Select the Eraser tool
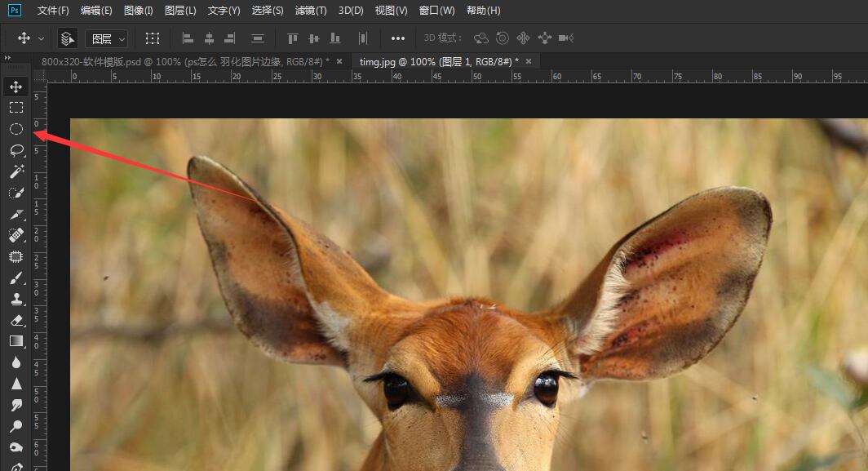This screenshot has height=471, width=868. pos(16,320)
